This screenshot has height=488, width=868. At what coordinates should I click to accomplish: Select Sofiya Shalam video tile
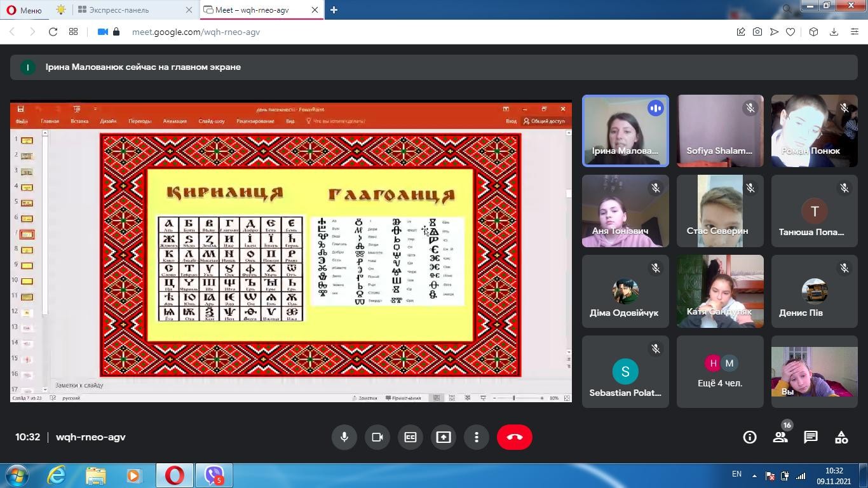click(x=720, y=131)
